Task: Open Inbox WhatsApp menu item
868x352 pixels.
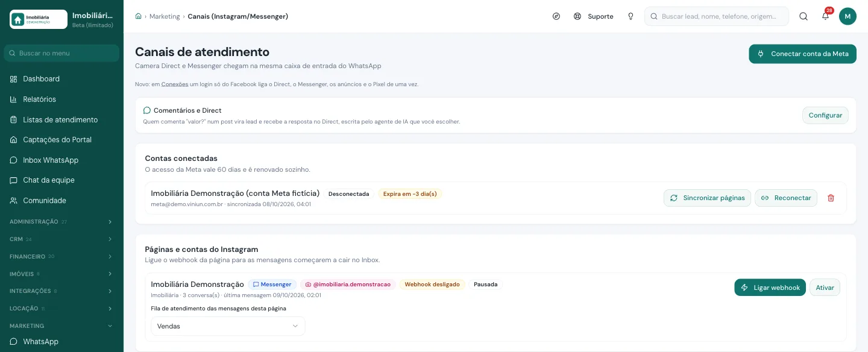Action: pos(61,160)
